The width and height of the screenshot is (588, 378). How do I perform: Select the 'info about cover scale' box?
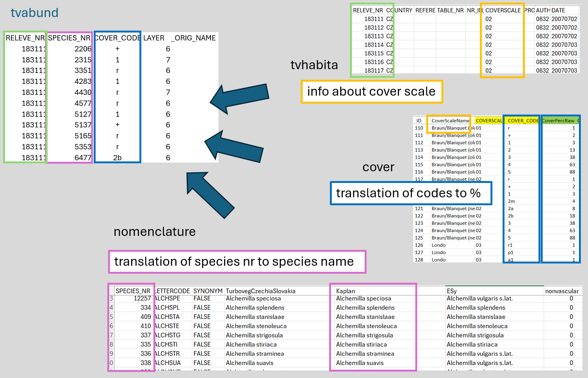click(x=371, y=91)
